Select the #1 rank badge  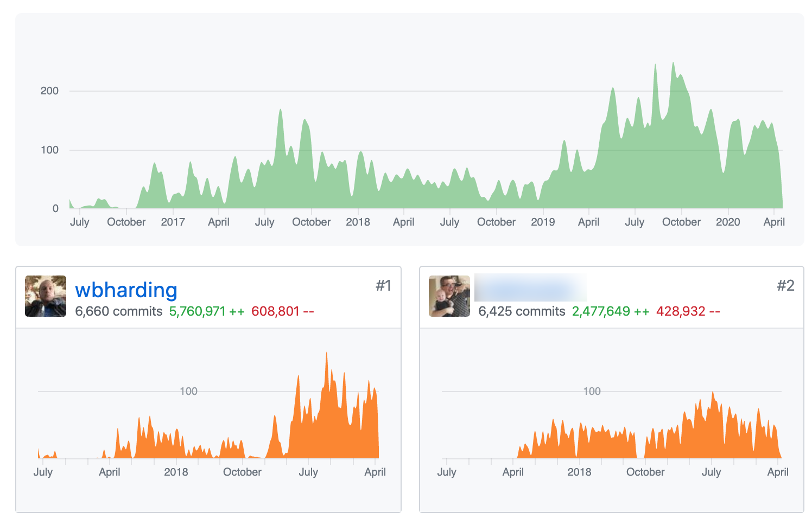pyautogui.click(x=384, y=285)
